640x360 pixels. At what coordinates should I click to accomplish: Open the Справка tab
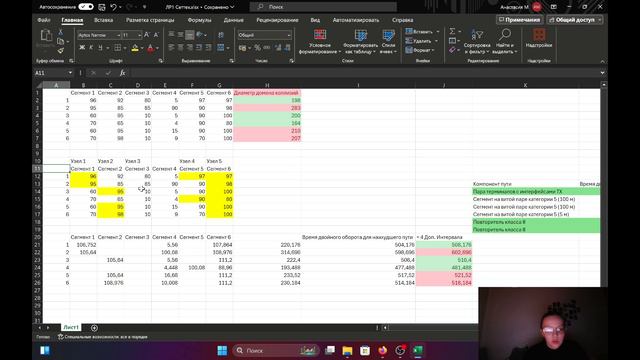click(402, 20)
